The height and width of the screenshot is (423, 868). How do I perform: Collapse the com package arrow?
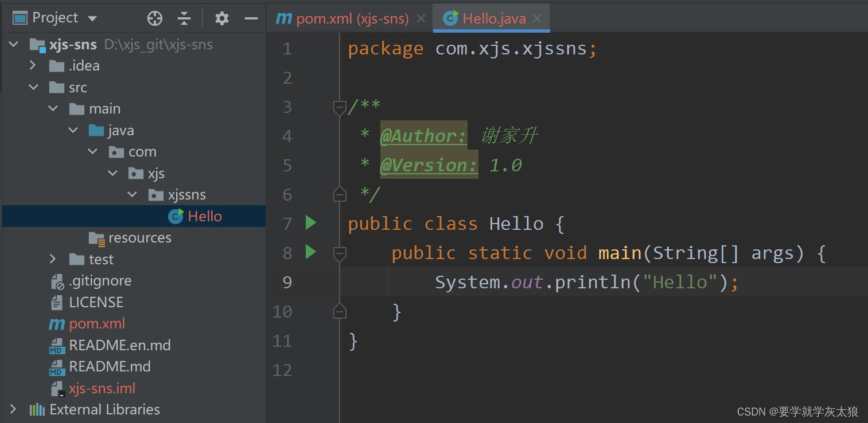click(x=93, y=151)
